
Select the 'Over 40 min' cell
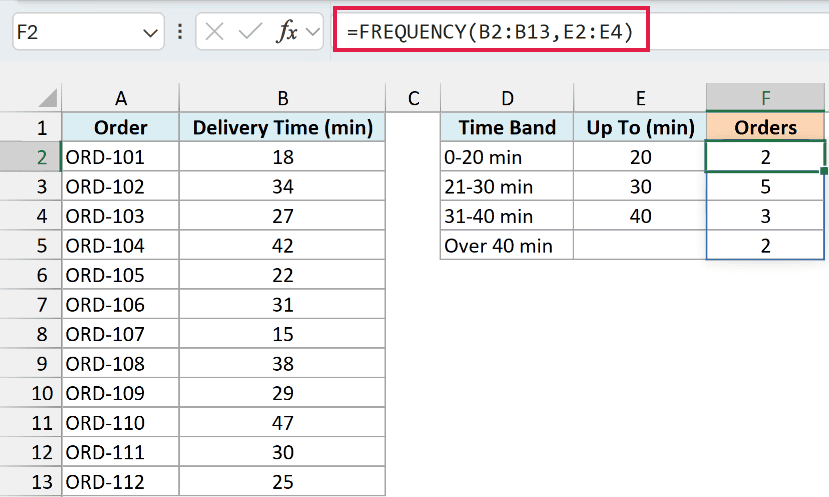tap(507, 246)
